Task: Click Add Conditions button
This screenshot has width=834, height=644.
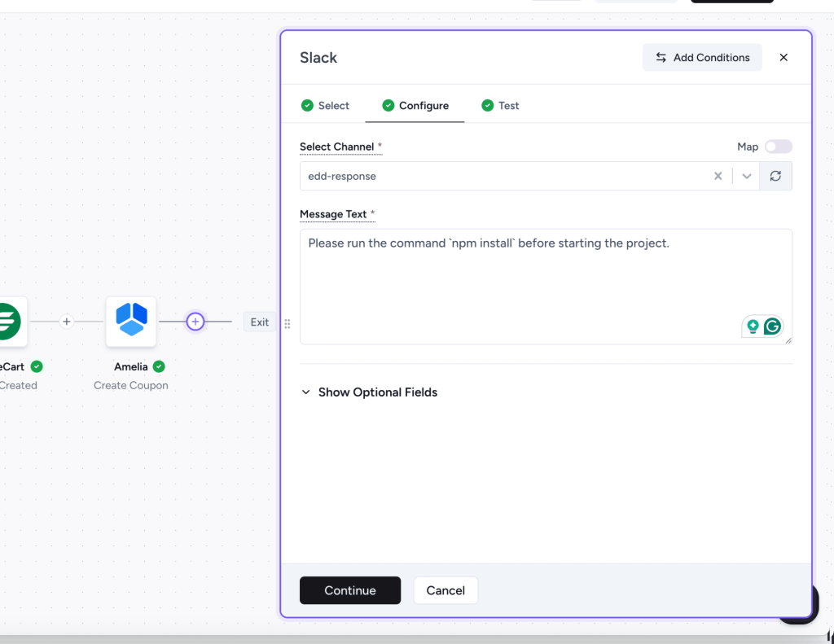Action: click(702, 58)
